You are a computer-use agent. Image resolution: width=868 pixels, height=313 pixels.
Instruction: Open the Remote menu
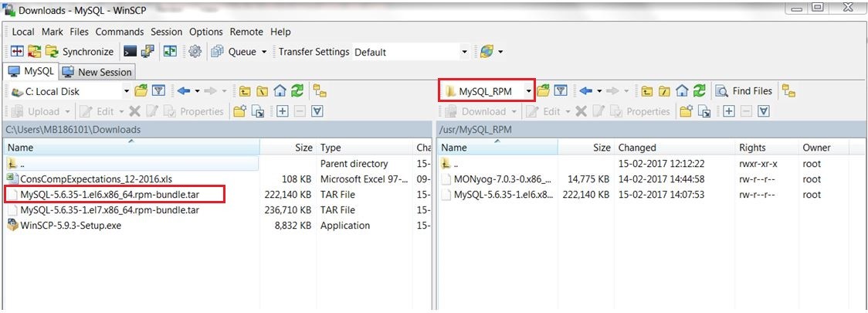246,32
